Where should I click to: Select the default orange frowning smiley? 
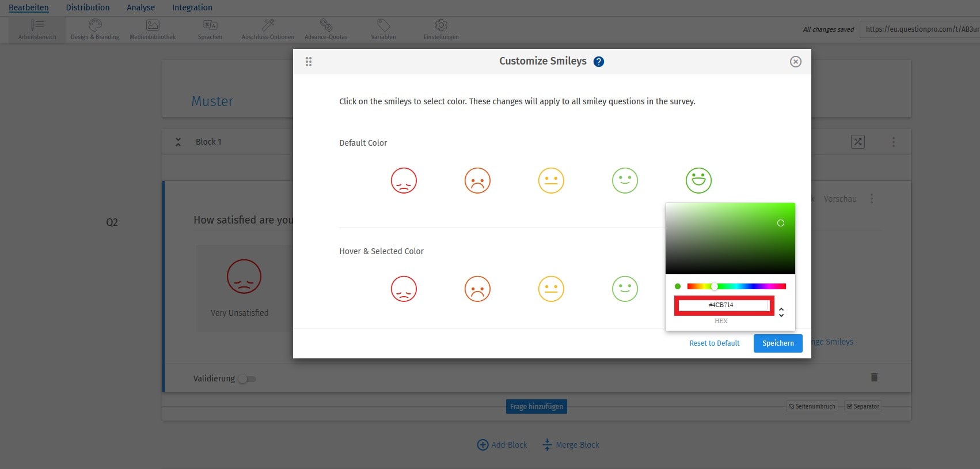[477, 180]
